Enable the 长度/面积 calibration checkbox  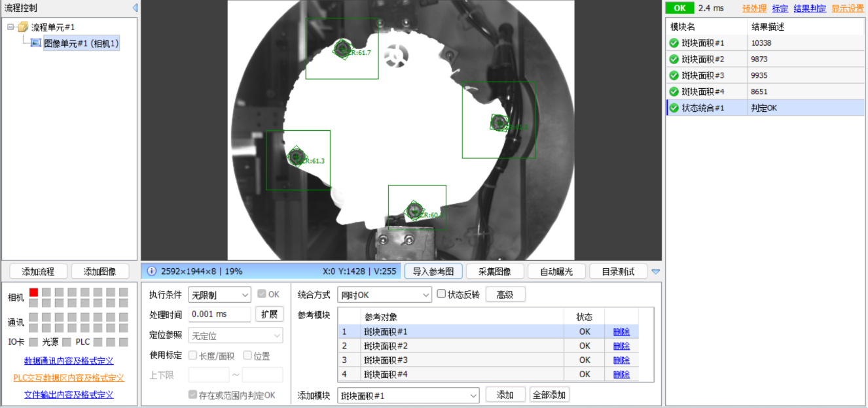pos(192,356)
